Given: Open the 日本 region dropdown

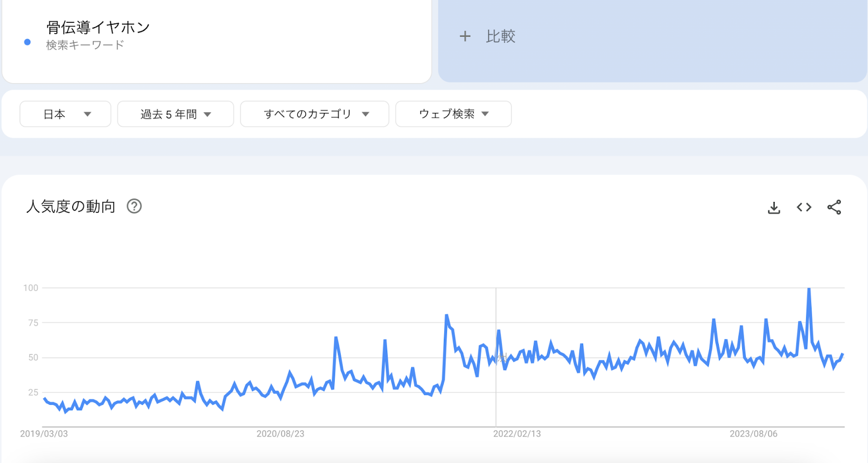Looking at the screenshot, I should 66,114.
